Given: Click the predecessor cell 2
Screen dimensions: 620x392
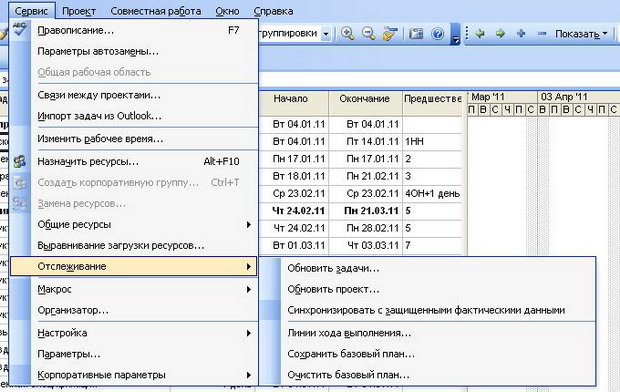Looking at the screenshot, I should (x=433, y=159).
